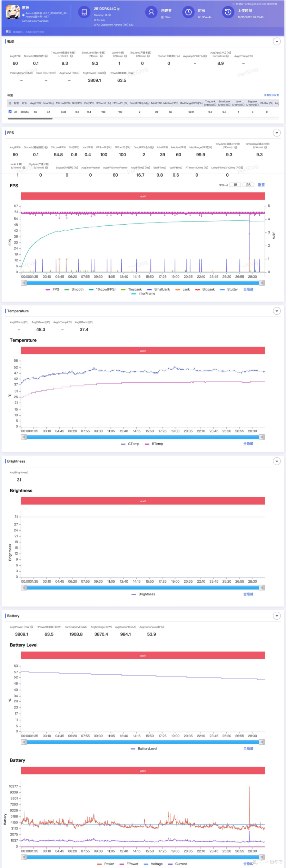
Task: Toggle FPS series in FPS chart legend
Action: coord(52,289)
